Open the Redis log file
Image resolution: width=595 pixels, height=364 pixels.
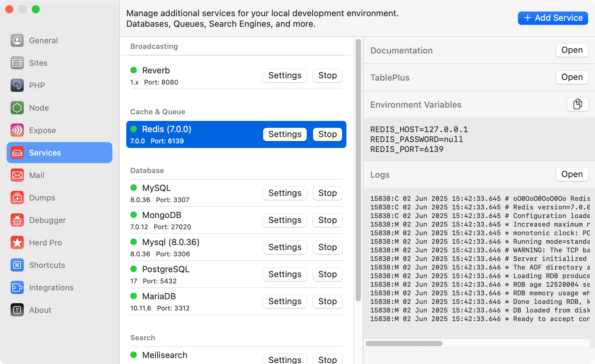pyautogui.click(x=572, y=174)
